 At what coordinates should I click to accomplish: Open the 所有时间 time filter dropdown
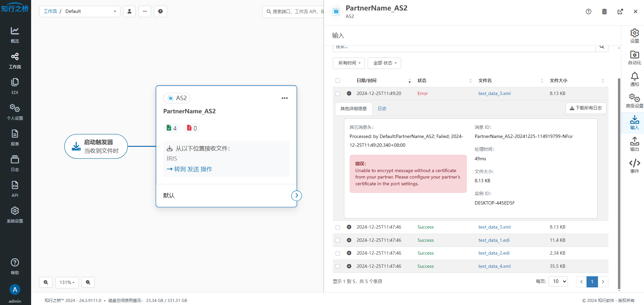[x=349, y=63]
